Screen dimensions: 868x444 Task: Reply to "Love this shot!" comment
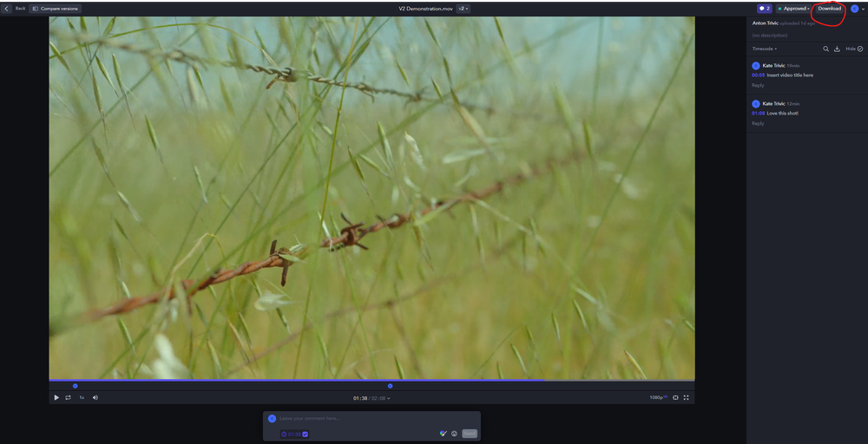758,123
